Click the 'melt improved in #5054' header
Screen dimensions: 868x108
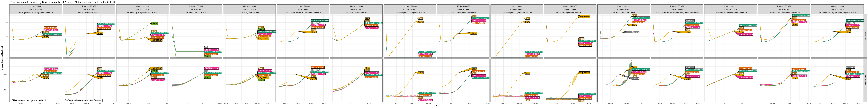(x=356, y=13)
